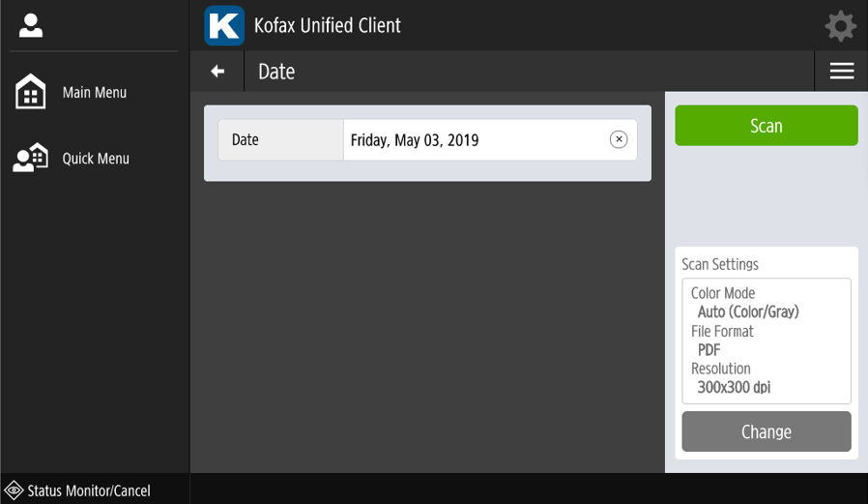Select the Quick Menu label
868x504 pixels.
[x=96, y=159]
